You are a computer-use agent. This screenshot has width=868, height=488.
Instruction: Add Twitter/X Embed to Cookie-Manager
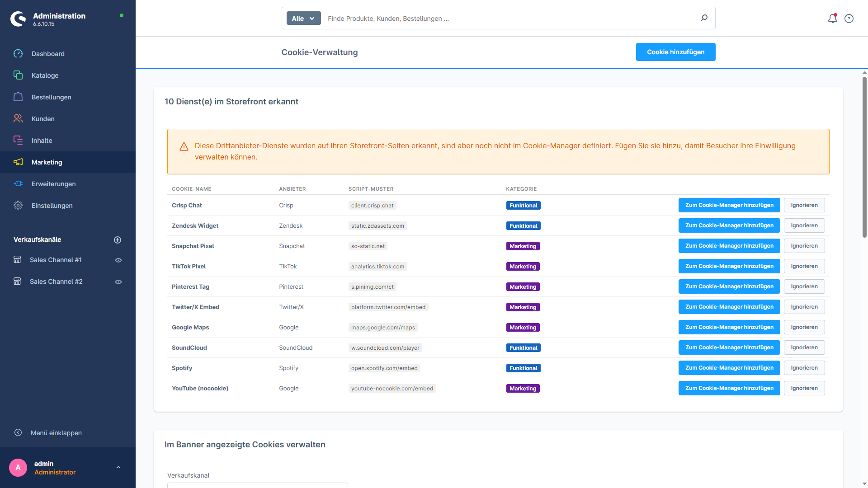coord(729,307)
